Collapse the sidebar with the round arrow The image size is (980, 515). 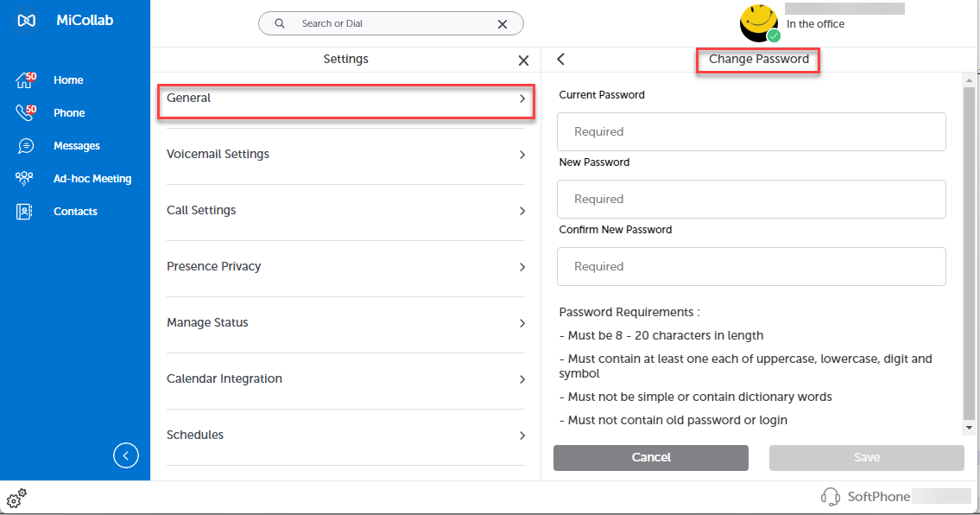pyautogui.click(x=125, y=455)
